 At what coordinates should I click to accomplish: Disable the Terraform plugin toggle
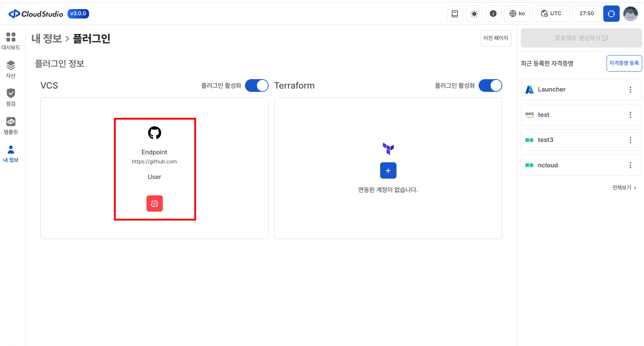tap(490, 86)
